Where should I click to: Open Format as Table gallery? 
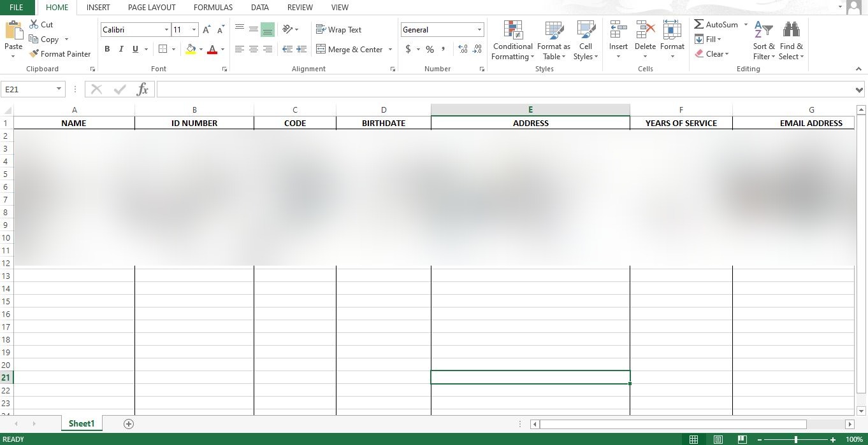554,41
